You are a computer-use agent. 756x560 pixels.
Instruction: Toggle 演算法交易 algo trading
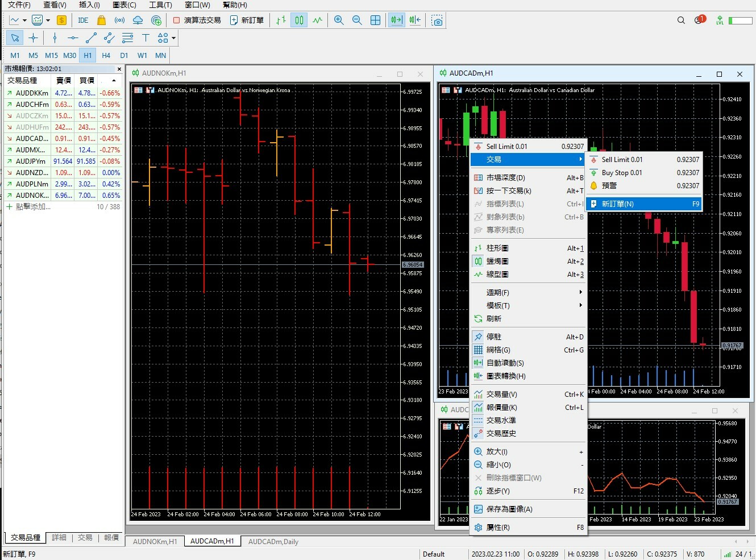[197, 20]
